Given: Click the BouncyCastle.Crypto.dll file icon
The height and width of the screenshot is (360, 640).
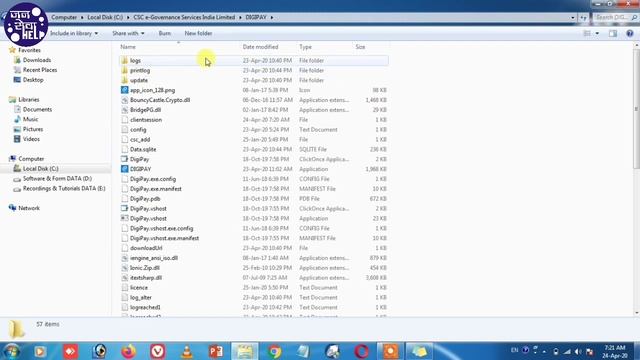Looking at the screenshot, I should coord(124,100).
